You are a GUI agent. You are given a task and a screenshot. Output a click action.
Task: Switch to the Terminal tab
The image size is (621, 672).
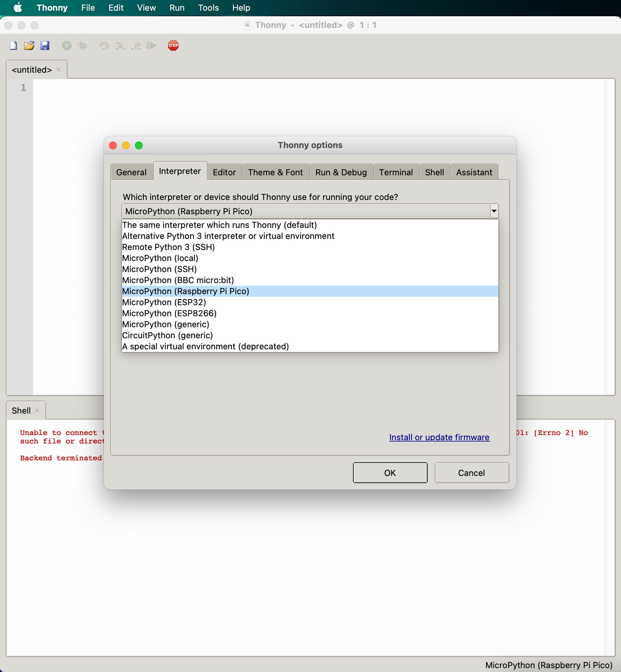pyautogui.click(x=396, y=172)
